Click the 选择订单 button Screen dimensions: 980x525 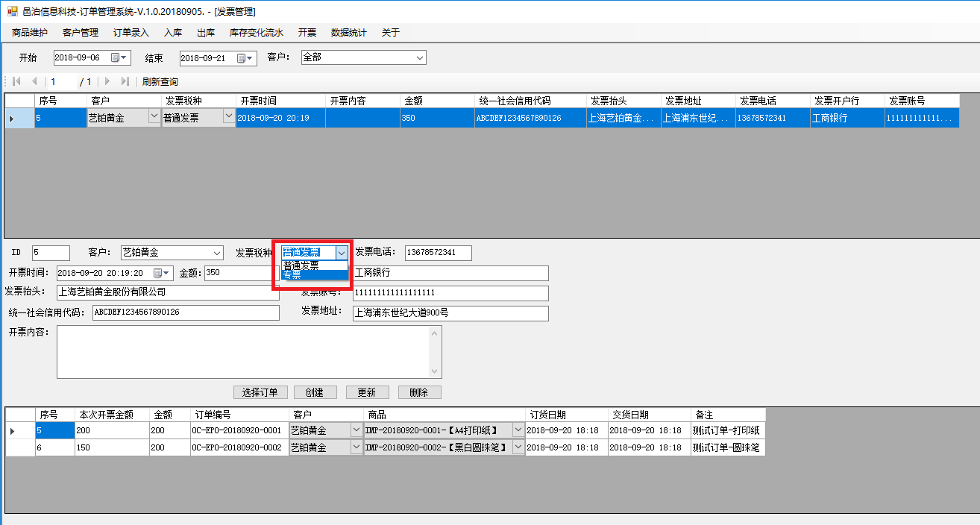[260, 392]
